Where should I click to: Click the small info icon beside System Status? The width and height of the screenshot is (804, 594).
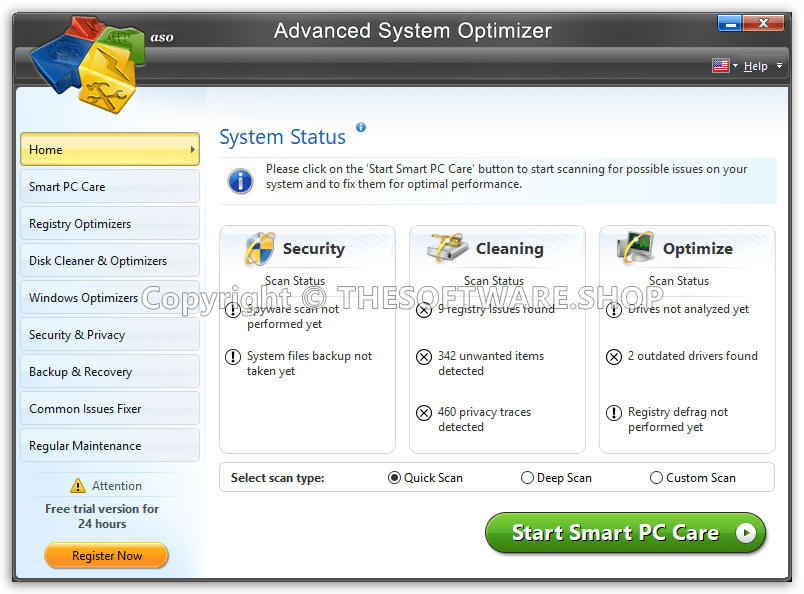click(361, 128)
